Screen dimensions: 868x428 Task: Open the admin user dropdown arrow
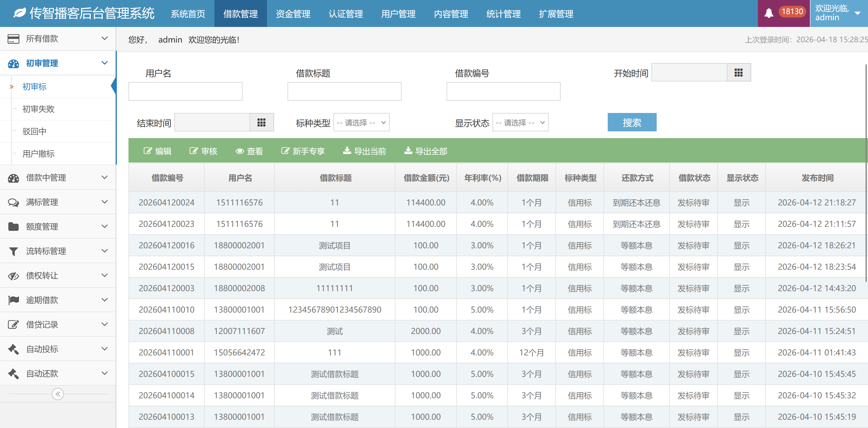click(x=858, y=13)
